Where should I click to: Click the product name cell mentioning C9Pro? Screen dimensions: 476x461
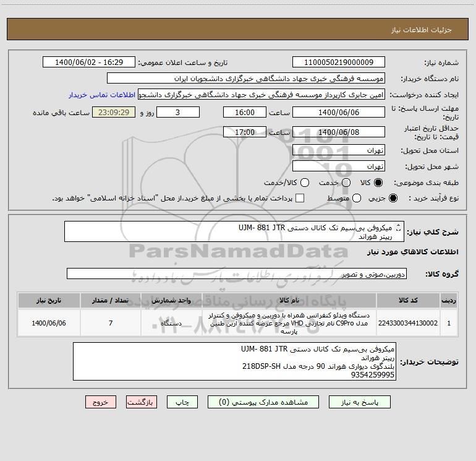coord(289,323)
